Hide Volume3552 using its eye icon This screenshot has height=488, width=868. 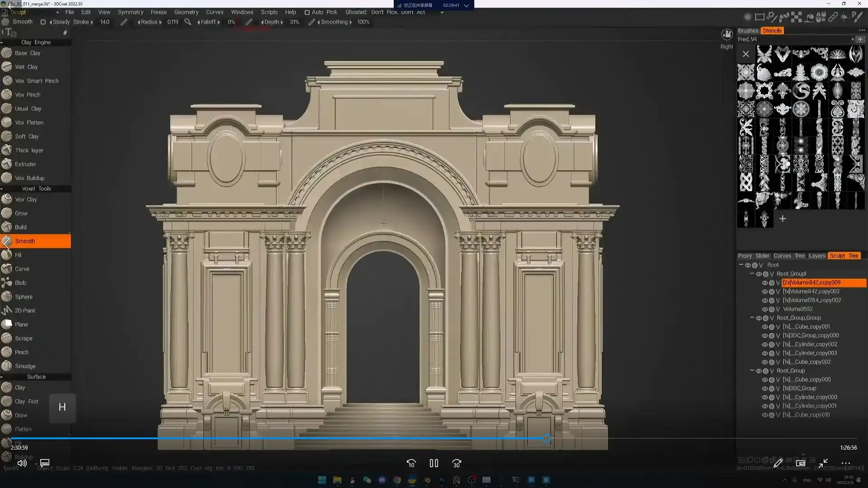pyautogui.click(x=765, y=310)
